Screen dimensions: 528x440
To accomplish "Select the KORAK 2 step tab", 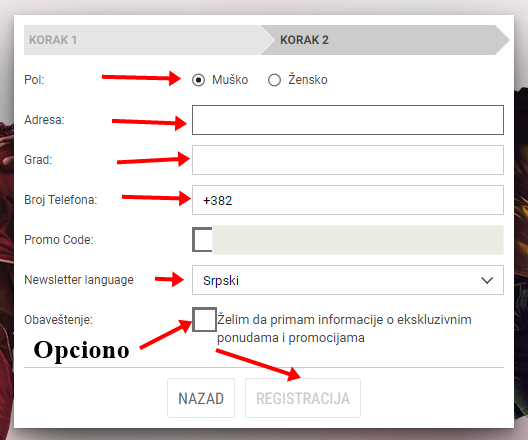I will (385, 40).
